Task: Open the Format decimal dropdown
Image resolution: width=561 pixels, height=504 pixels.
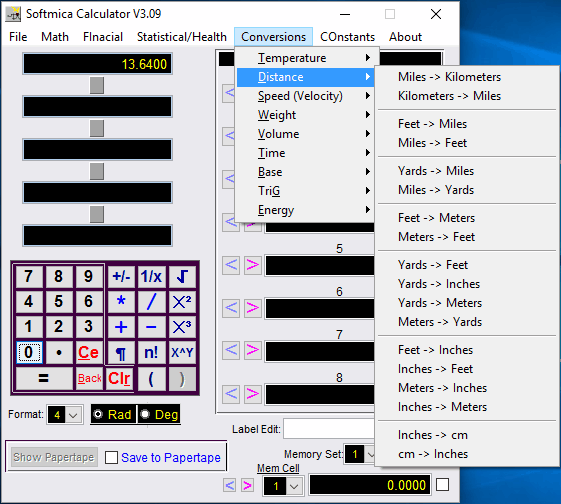Action: [x=73, y=415]
